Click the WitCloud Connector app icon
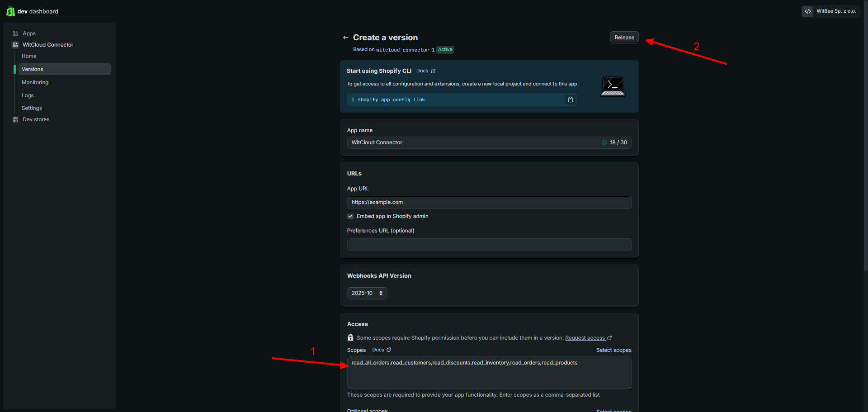 coord(15,45)
